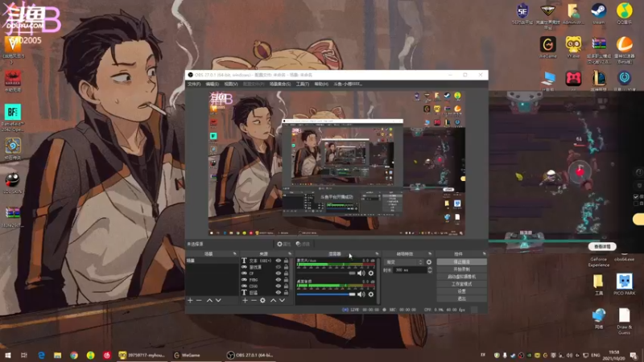Click the highlighted 停止推流 button in the controls dock
The image size is (644, 362).
(x=461, y=262)
